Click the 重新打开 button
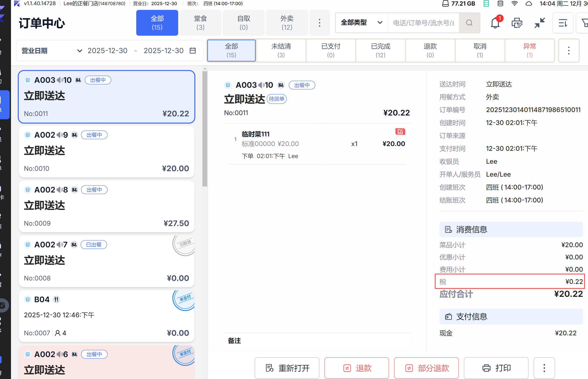 (287, 368)
